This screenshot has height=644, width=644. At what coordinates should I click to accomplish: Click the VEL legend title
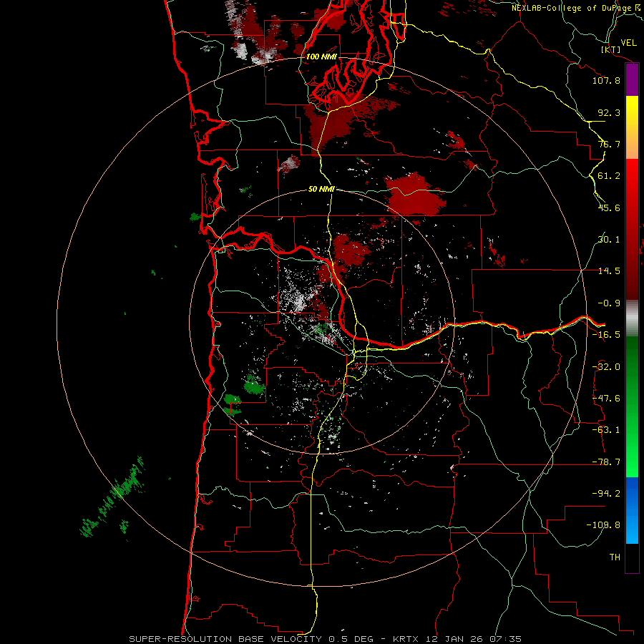click(x=629, y=43)
